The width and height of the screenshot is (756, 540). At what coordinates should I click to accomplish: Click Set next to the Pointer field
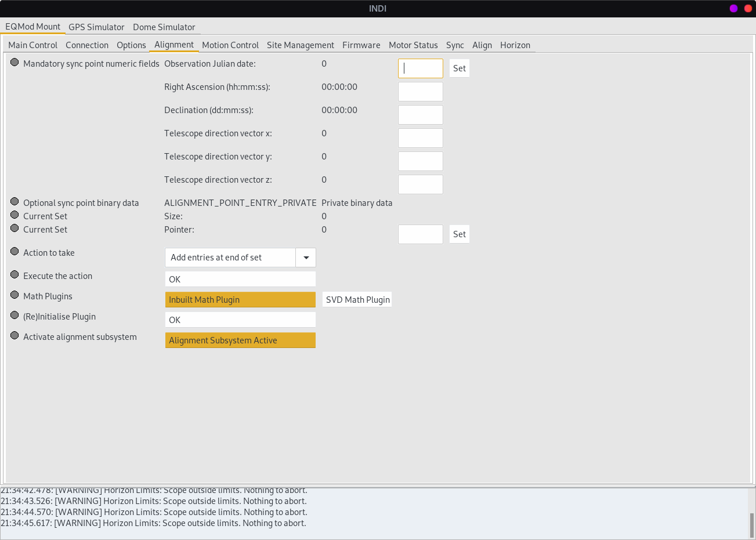460,234
